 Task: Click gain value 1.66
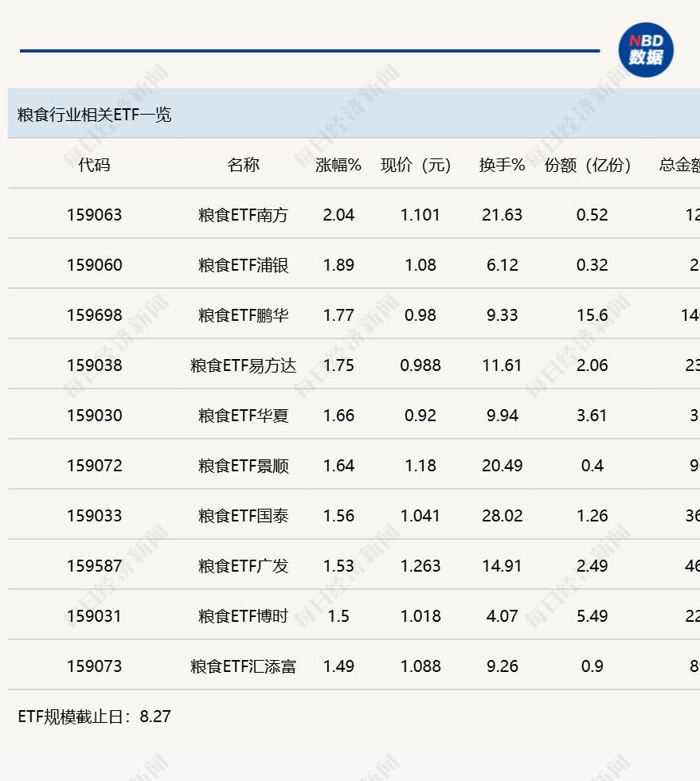(x=338, y=416)
